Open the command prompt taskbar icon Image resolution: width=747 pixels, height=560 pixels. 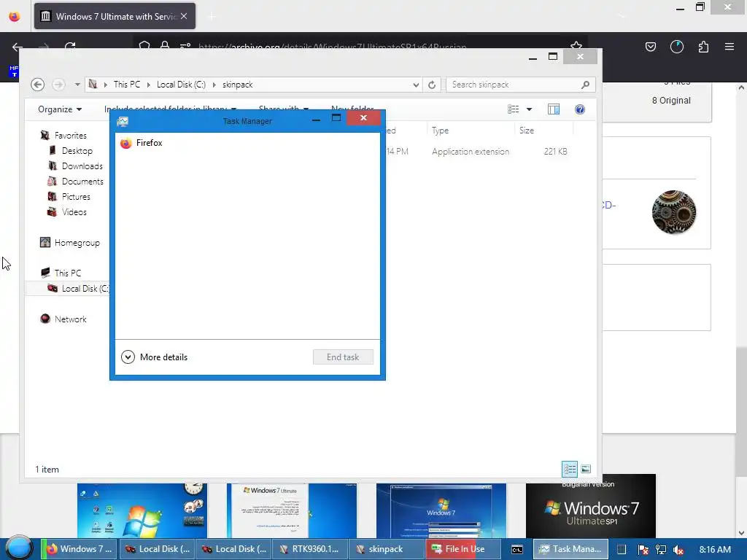517,550
